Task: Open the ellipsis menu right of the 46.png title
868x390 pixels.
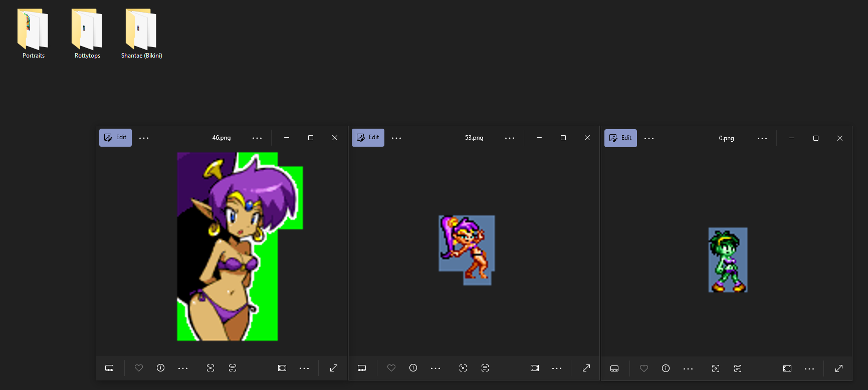Action: [257, 138]
